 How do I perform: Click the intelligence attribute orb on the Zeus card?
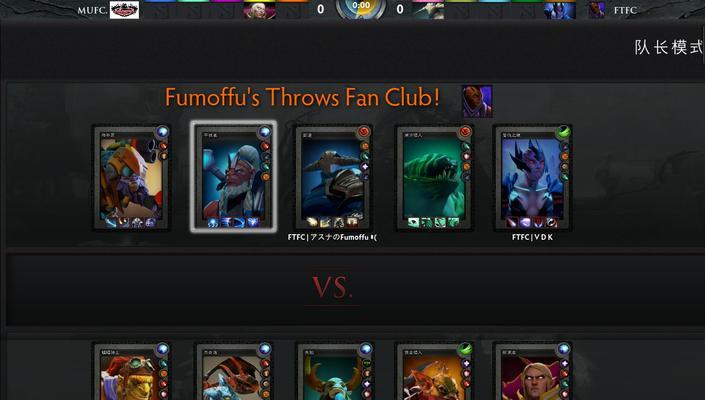click(265, 132)
